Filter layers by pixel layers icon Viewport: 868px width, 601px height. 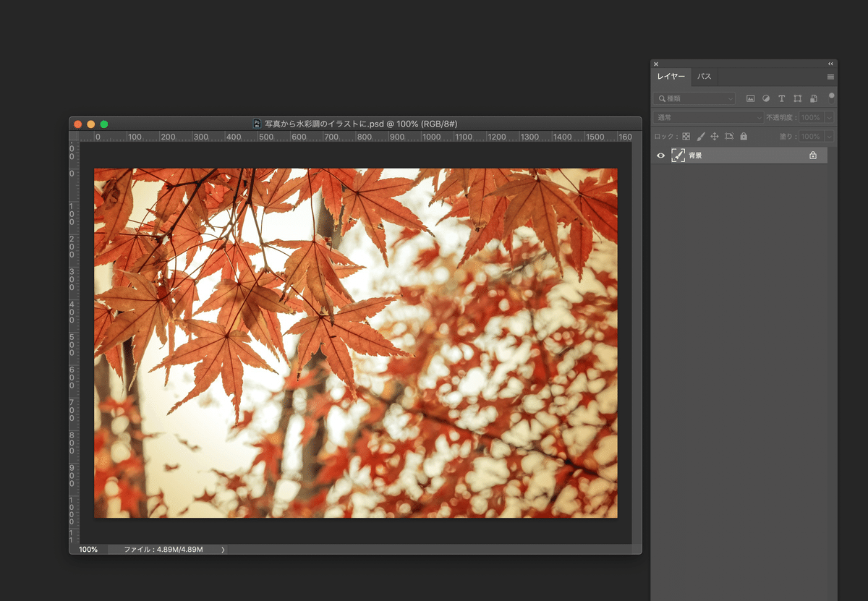750,98
